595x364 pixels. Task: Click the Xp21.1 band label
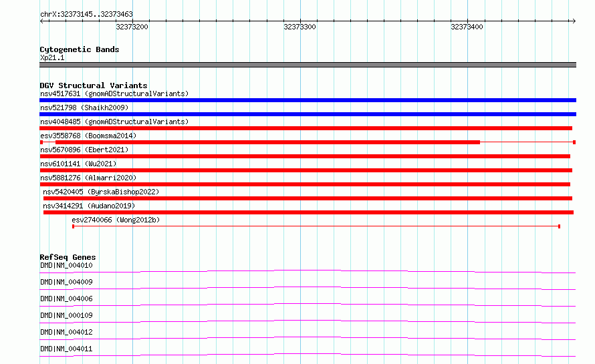52,57
